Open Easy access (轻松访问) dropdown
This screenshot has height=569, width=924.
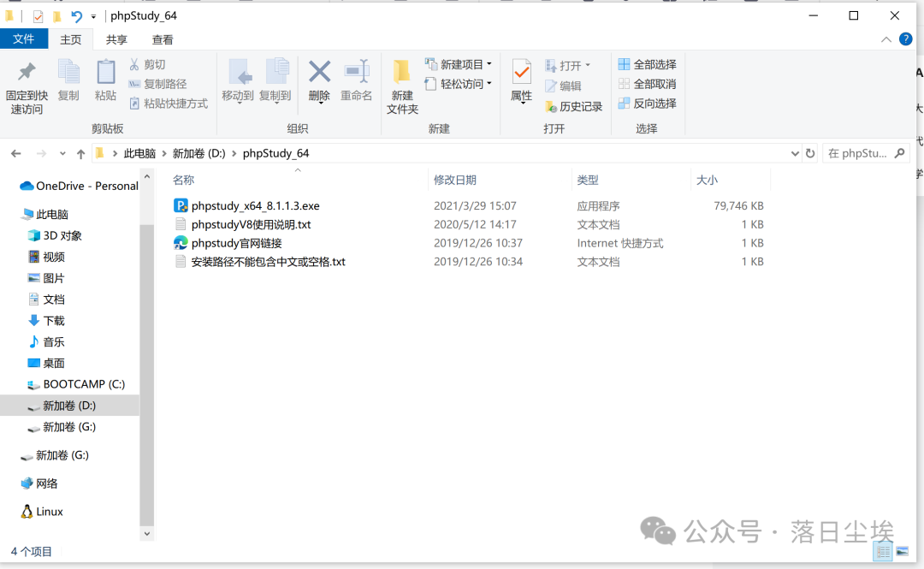point(459,84)
